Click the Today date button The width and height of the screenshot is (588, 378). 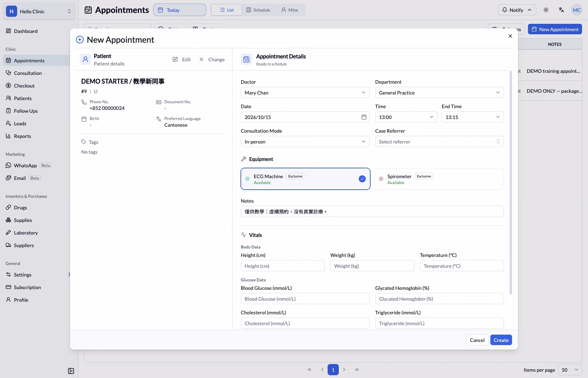180,10
